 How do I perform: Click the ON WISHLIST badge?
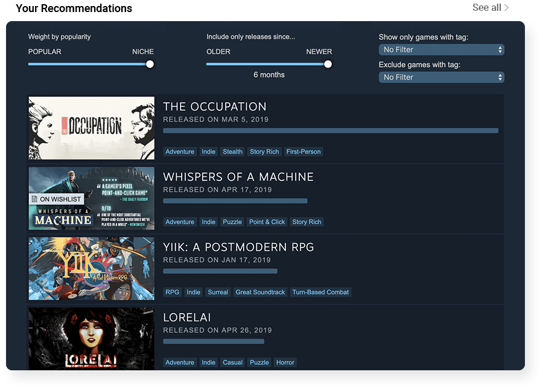coord(57,199)
